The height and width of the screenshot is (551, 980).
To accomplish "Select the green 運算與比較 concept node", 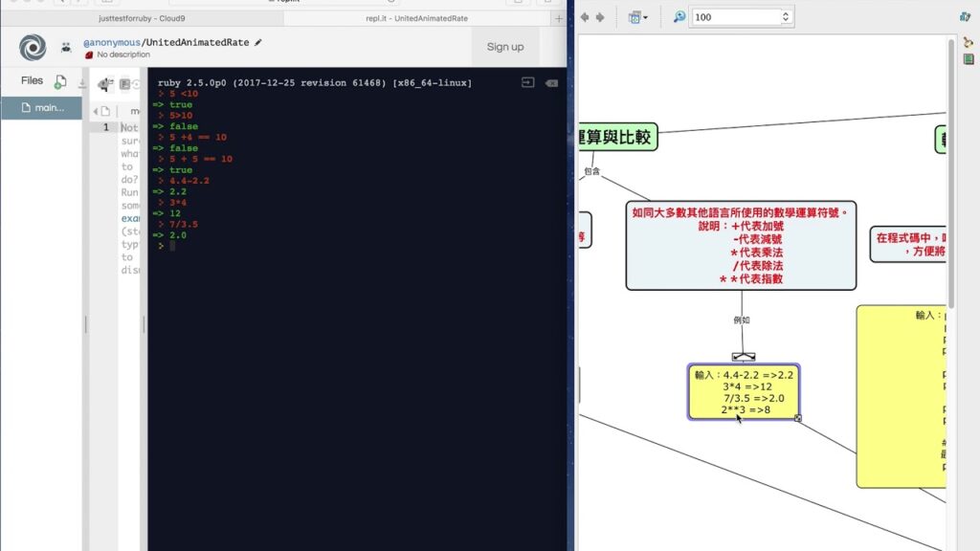I will [x=617, y=137].
